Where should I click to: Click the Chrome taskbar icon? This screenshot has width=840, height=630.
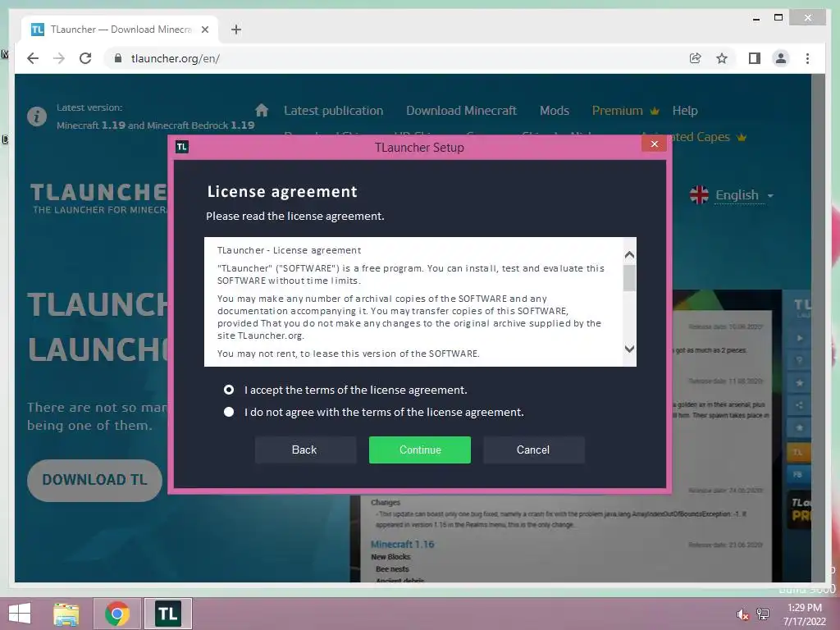coord(117,614)
